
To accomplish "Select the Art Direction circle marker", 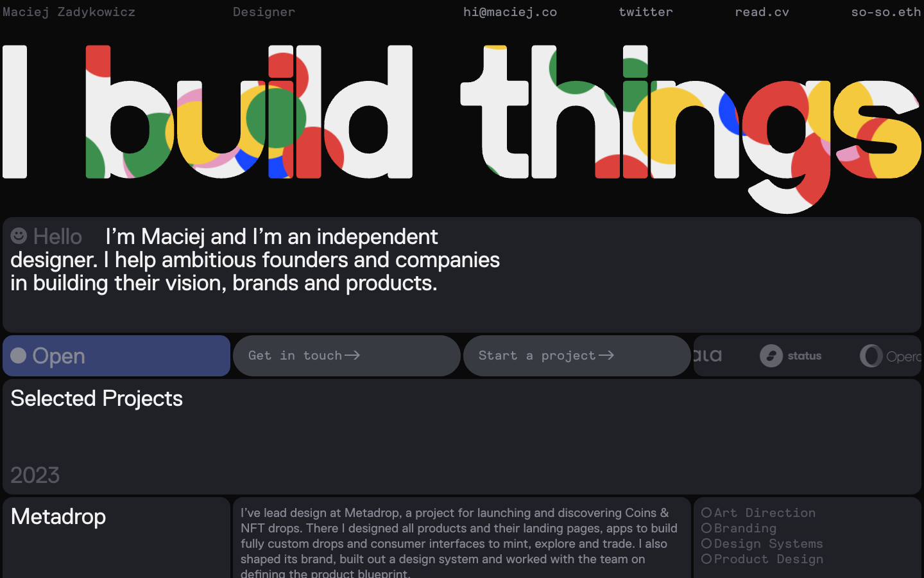I will click(706, 512).
